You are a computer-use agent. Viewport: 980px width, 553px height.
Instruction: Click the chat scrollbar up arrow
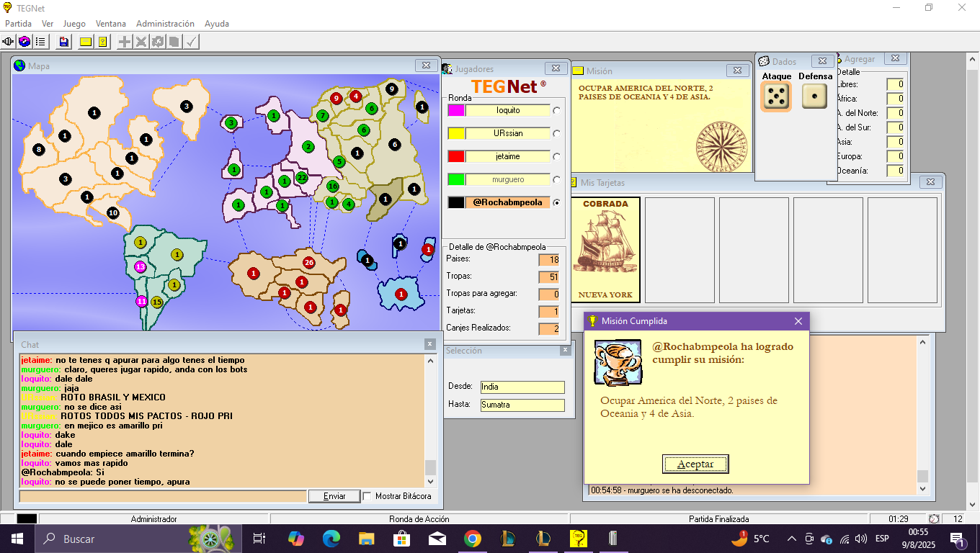431,360
